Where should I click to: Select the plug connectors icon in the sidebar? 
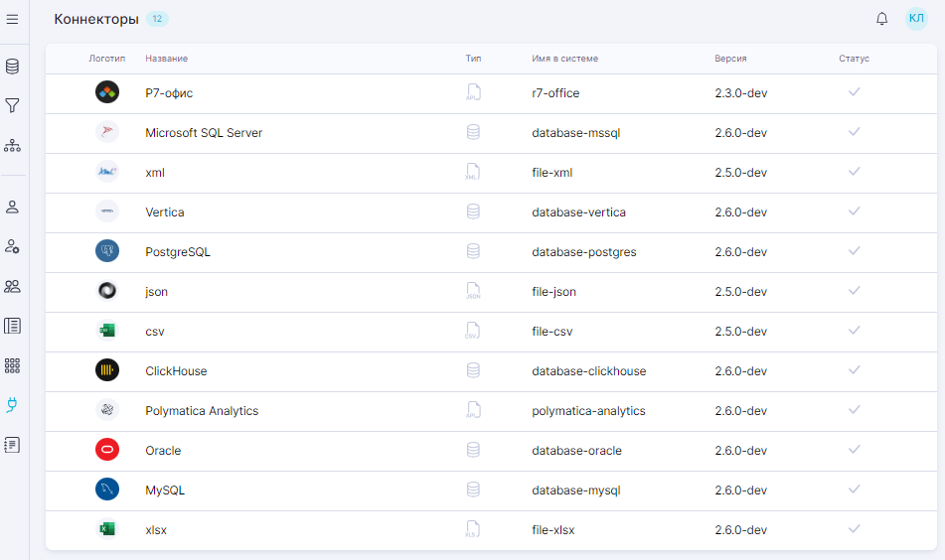click(13, 405)
